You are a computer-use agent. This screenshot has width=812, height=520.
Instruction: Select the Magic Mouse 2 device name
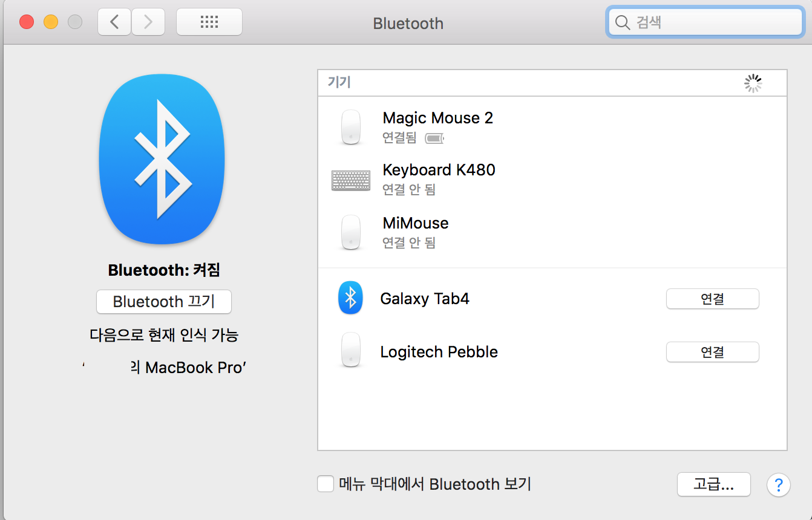coord(438,118)
